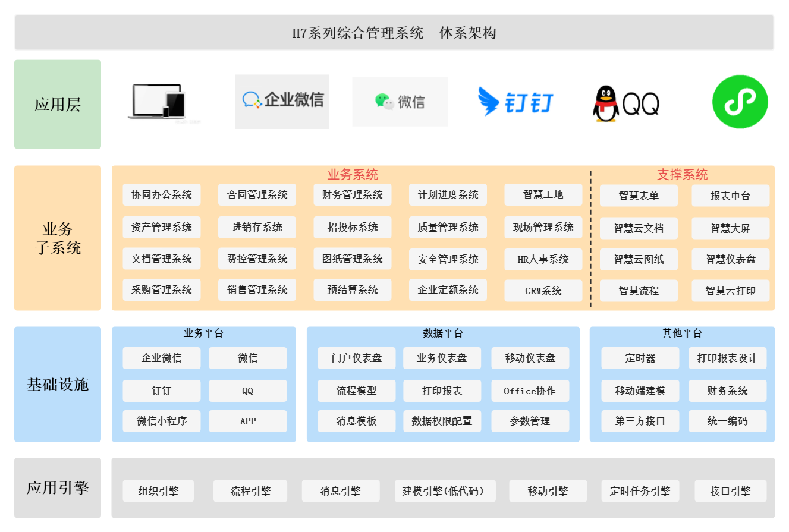Screen dimensions: 789x532
Task: Choose 销售管理系统 box
Action: [257, 290]
